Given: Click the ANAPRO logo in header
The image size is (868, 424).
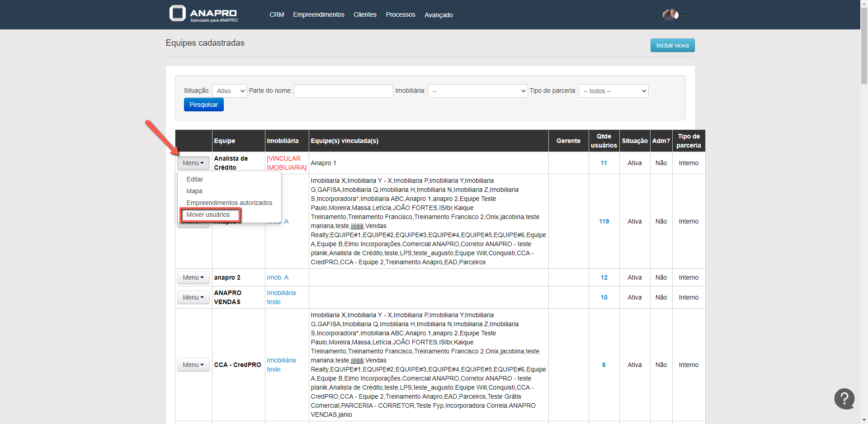Looking at the screenshot, I should pos(203,14).
